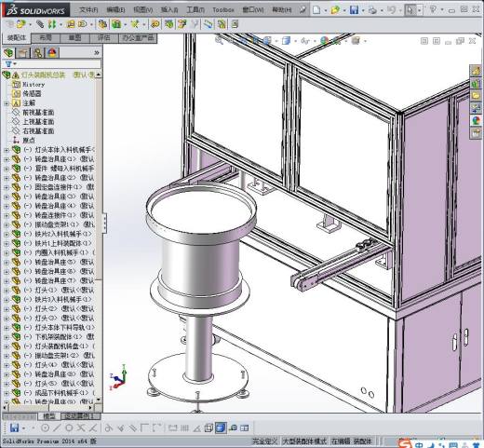This screenshot has height=448, width=484.
Task: Open the PropertyManager tab icon
Action: click(x=22, y=53)
